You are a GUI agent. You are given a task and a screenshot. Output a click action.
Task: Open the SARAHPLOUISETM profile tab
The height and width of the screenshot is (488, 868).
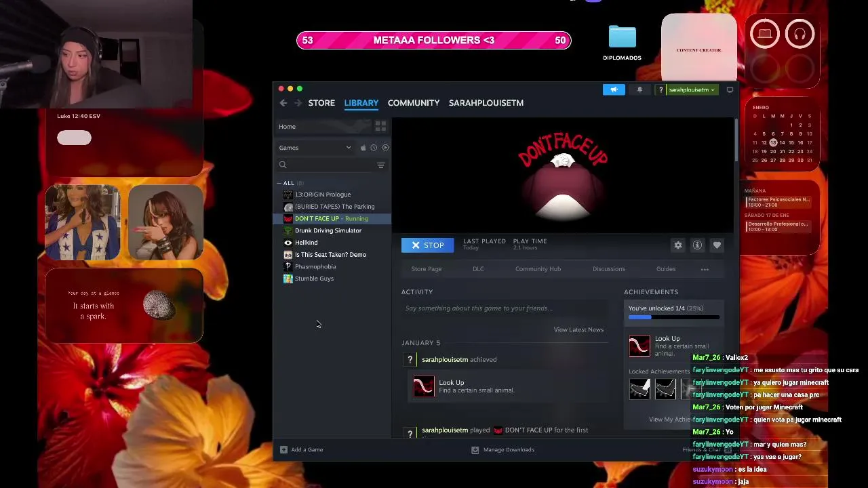(486, 103)
